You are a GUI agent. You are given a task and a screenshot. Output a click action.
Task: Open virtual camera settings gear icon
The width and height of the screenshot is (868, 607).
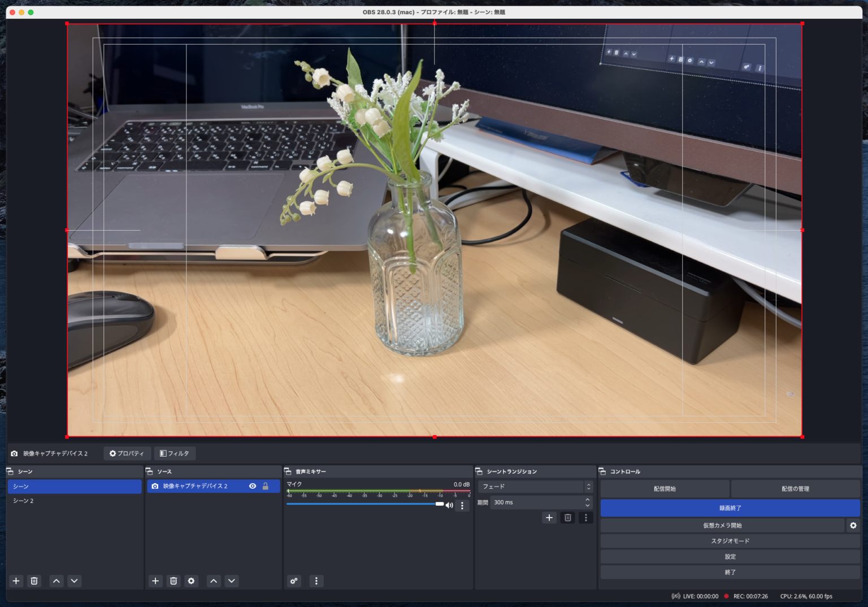pyautogui.click(x=853, y=526)
